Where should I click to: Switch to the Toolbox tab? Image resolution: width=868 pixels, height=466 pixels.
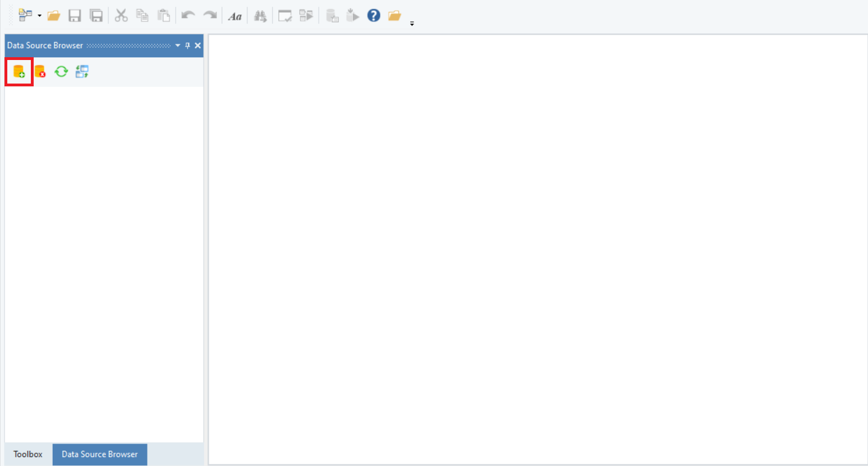tap(28, 454)
